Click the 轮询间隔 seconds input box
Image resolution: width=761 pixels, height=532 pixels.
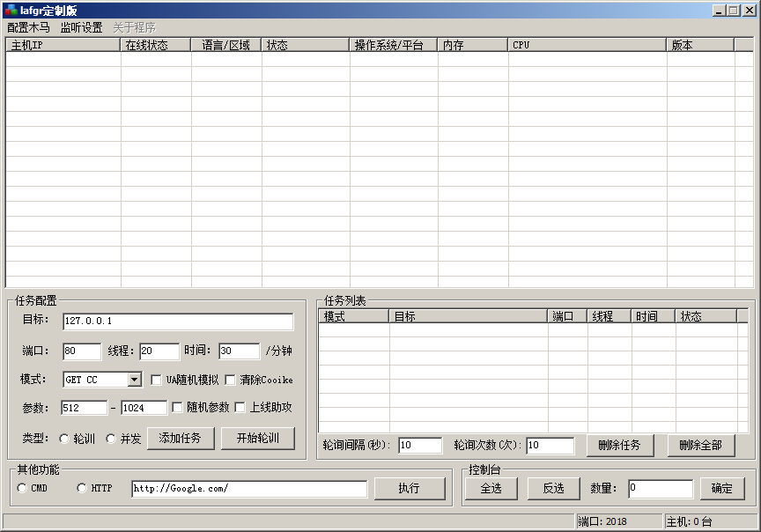(419, 446)
